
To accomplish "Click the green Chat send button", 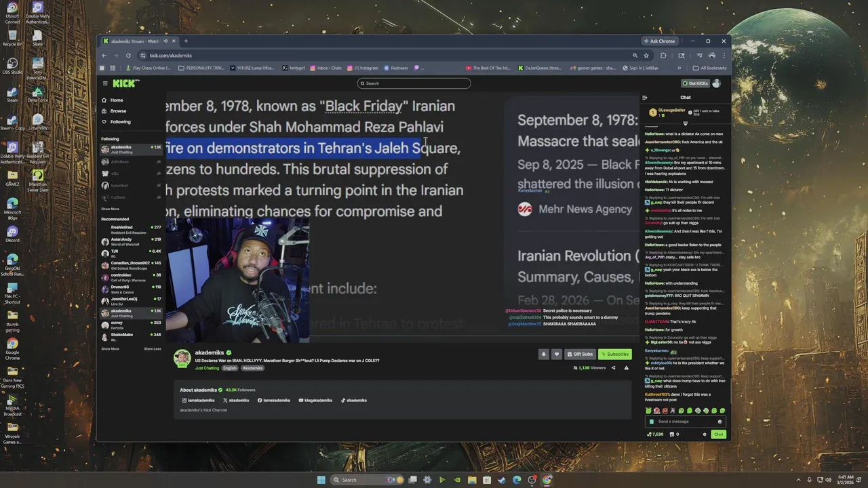I will tap(718, 434).
